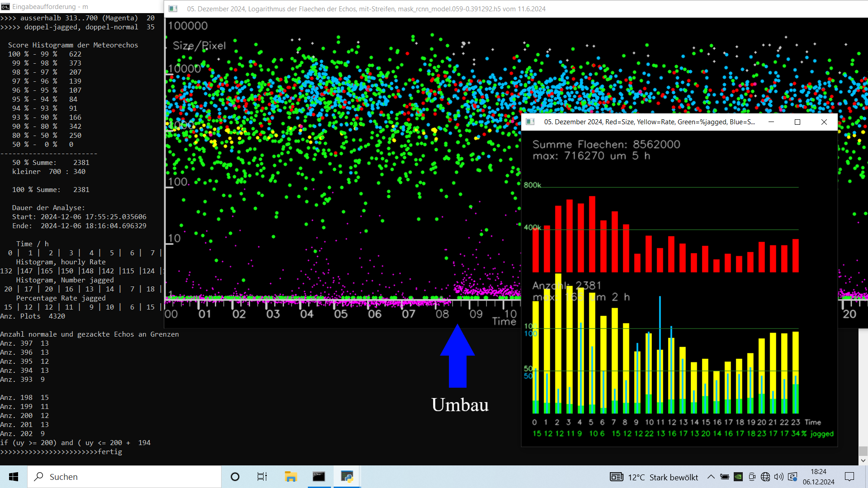Click the '08' hour tick on plot axis
This screenshot has height=488, width=868.
(x=442, y=314)
